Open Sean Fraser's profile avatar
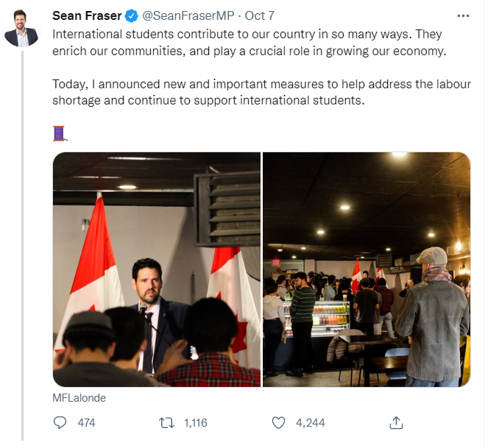Screen dimensions: 499x448 point(21,28)
